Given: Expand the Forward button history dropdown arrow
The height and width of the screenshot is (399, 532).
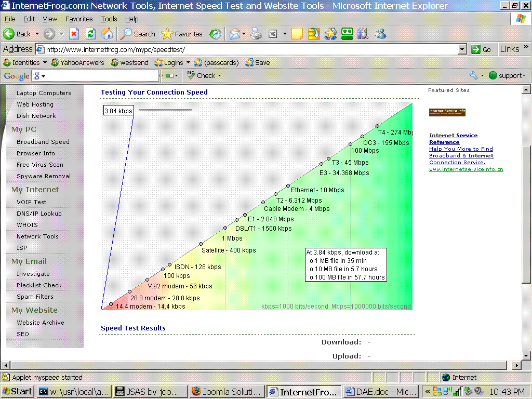Looking at the screenshot, I should (x=61, y=34).
